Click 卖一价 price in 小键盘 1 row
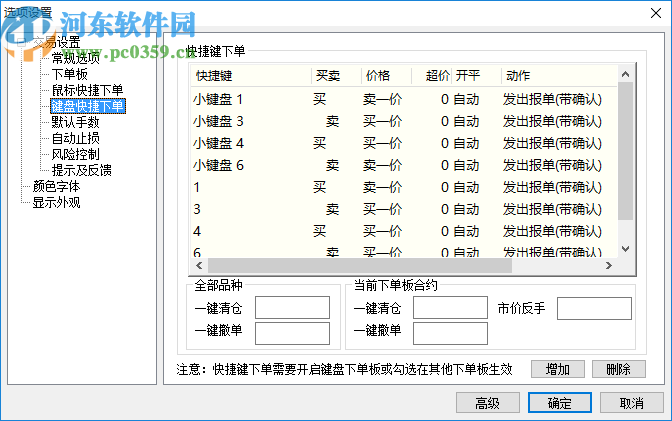 tap(382, 99)
